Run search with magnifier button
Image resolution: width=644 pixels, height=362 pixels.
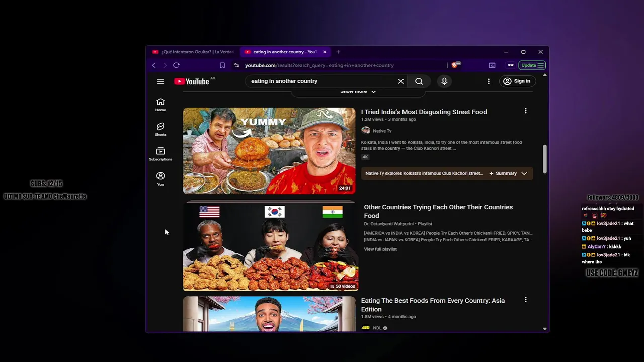pos(419,81)
